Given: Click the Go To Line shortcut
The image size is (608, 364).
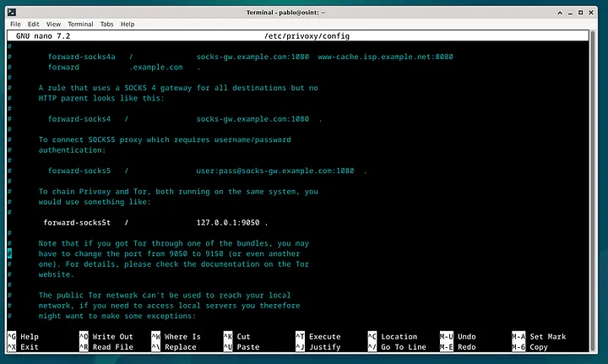Looking at the screenshot, I should coord(397,347).
